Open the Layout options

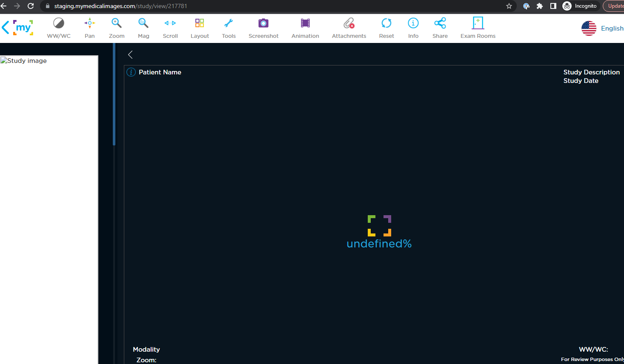tap(200, 28)
